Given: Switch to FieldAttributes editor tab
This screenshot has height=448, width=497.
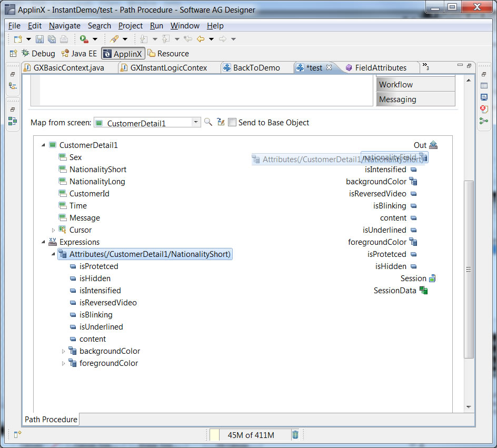Looking at the screenshot, I should [380, 68].
